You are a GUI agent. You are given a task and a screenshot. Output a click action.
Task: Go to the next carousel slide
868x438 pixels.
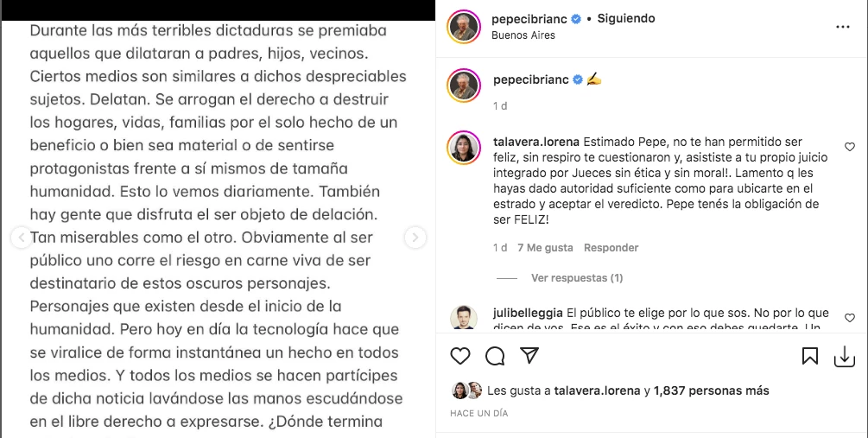pyautogui.click(x=415, y=238)
